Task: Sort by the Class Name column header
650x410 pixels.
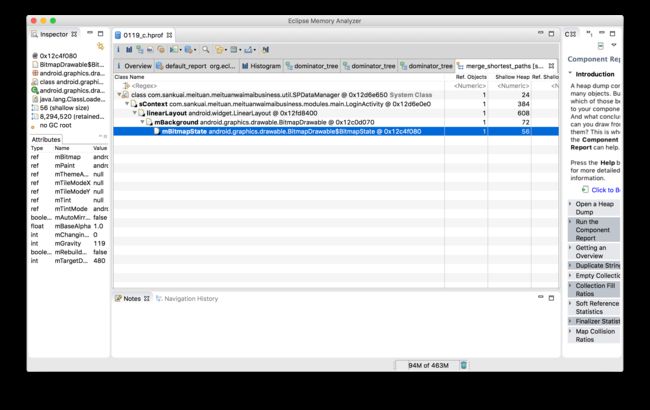Action: tap(129, 77)
